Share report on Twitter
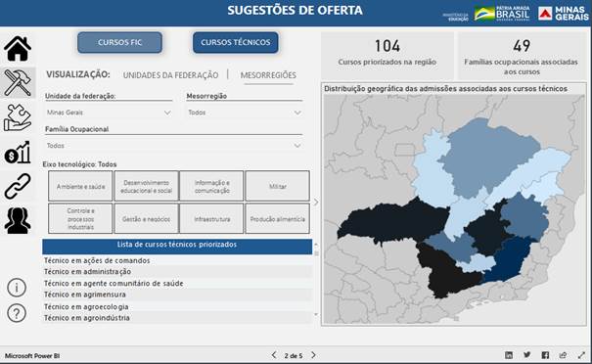592x364 pixels. [x=527, y=355]
